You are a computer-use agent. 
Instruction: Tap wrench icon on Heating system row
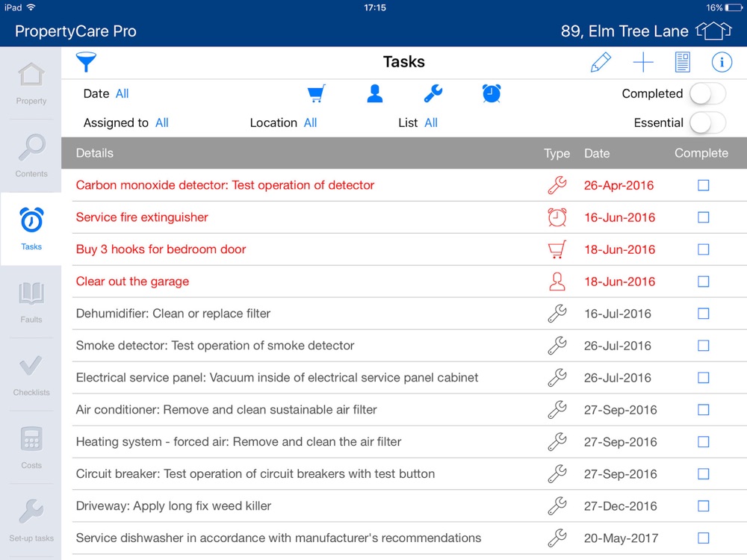tap(557, 441)
